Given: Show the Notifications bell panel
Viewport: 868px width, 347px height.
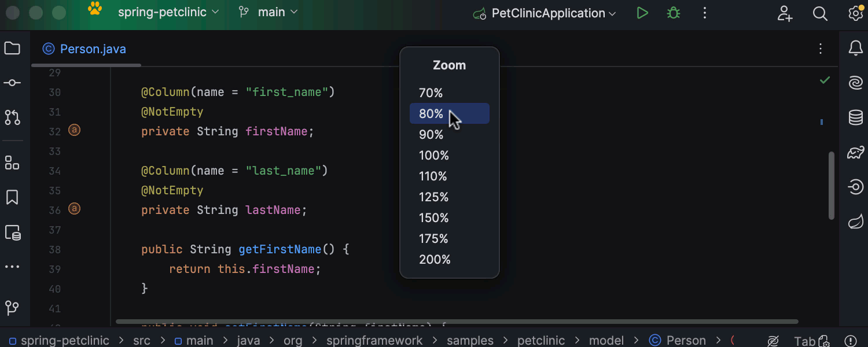Looking at the screenshot, I should 856,49.
